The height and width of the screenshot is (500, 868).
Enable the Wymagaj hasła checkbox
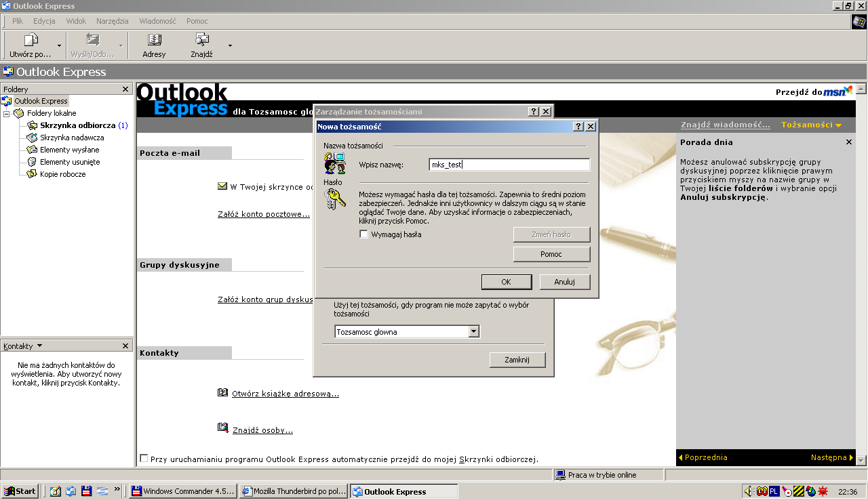364,234
